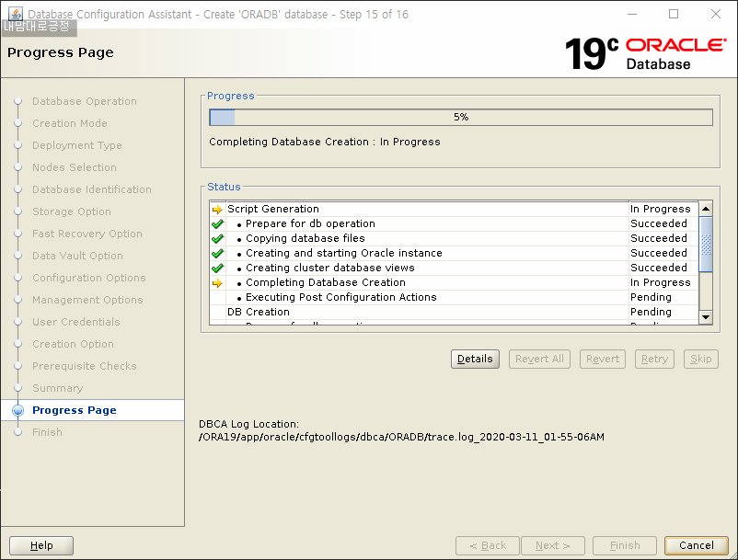Click the Java icon in title bar
The height and width of the screenshot is (560, 738).
pyautogui.click(x=15, y=14)
